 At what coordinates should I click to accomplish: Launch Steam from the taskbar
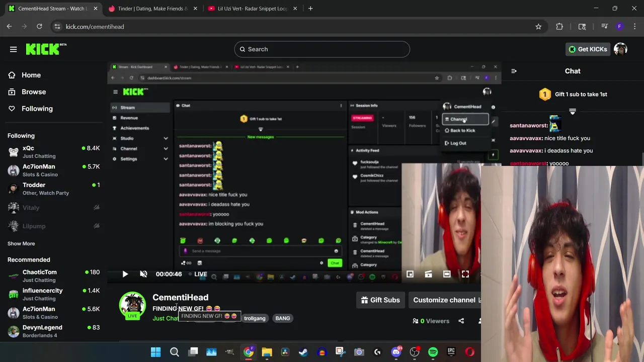coord(303,352)
